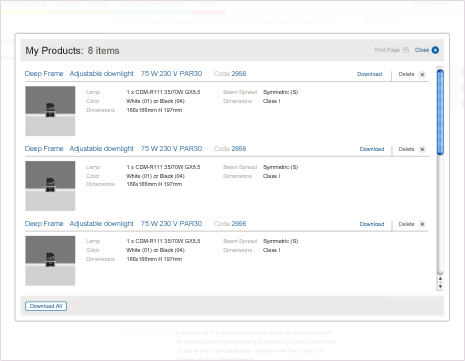Click Delete text on first listed product

tap(406, 74)
